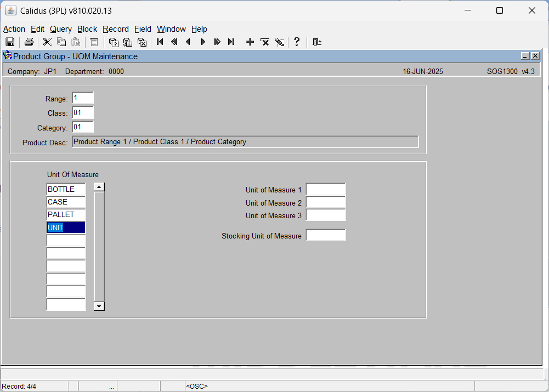Click the Save diskette icon in toolbar
Screen dimensions: 549x392
(10, 42)
